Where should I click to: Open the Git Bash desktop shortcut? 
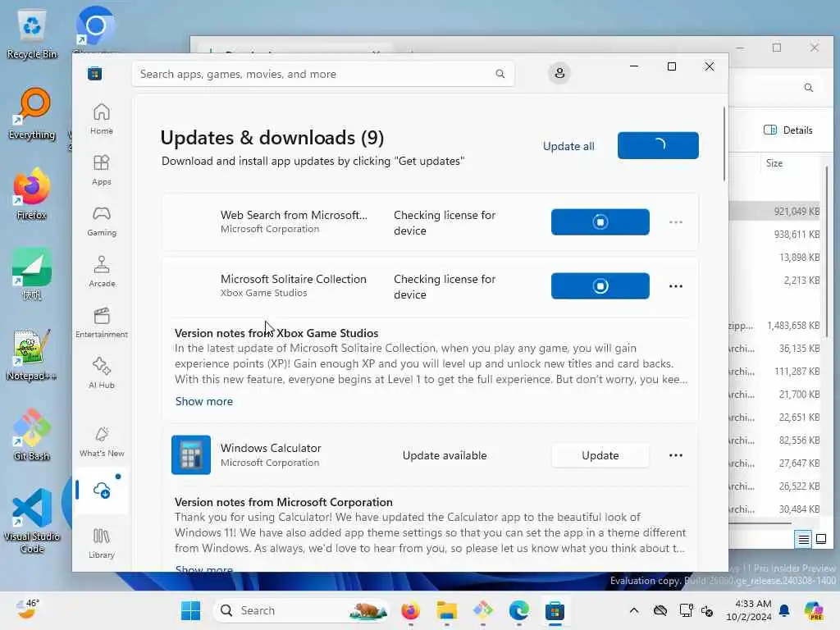pos(32,435)
